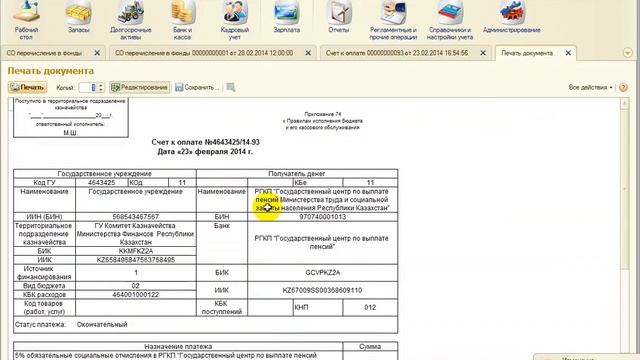640x360 pixels.
Task: Close the Счет к оплате 0000000093 tab
Action: coord(483,53)
